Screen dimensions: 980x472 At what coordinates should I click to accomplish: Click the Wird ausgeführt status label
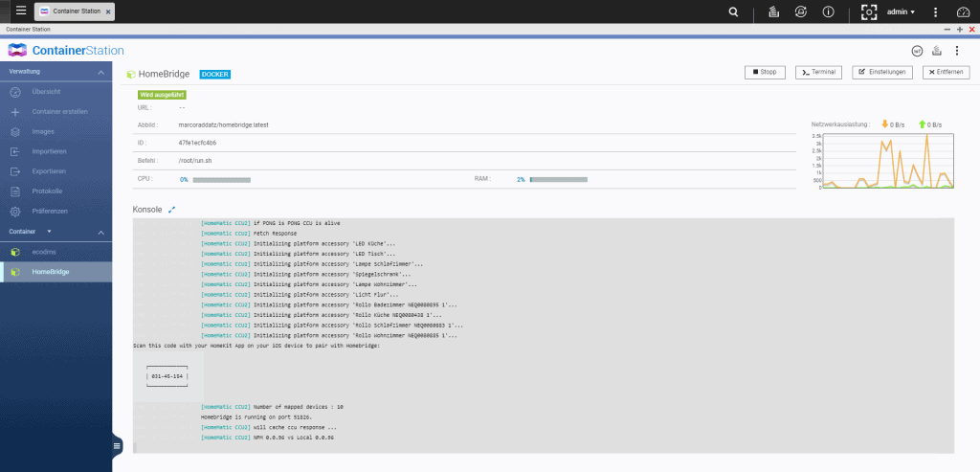coord(162,95)
